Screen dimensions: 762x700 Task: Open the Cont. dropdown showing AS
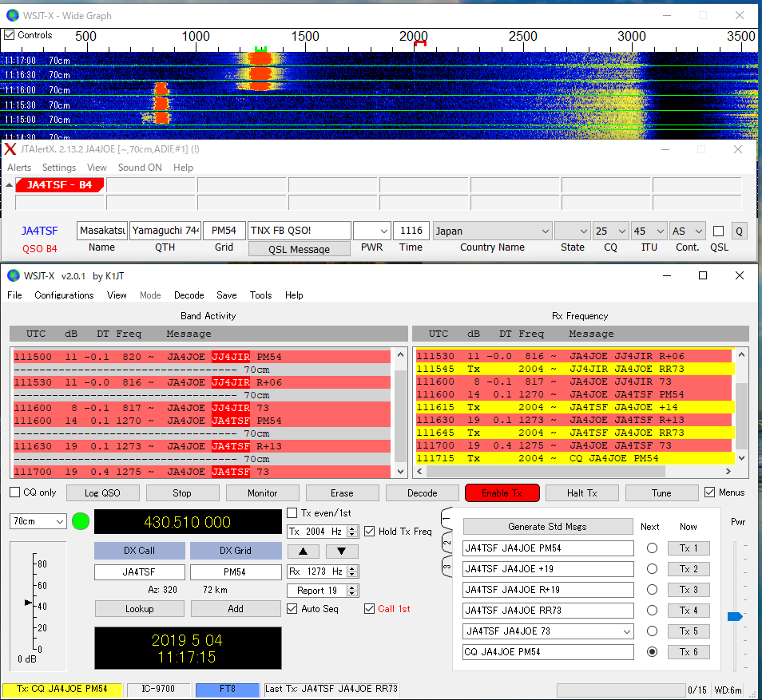[x=687, y=231]
